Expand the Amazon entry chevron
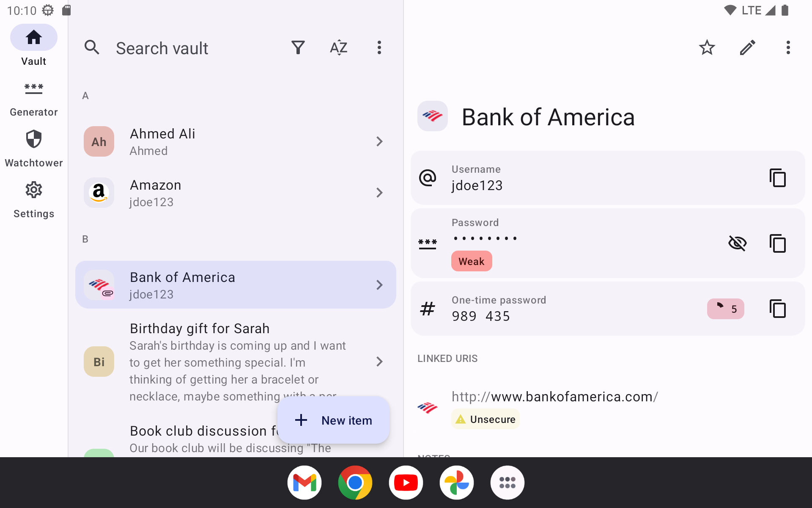 pos(379,193)
